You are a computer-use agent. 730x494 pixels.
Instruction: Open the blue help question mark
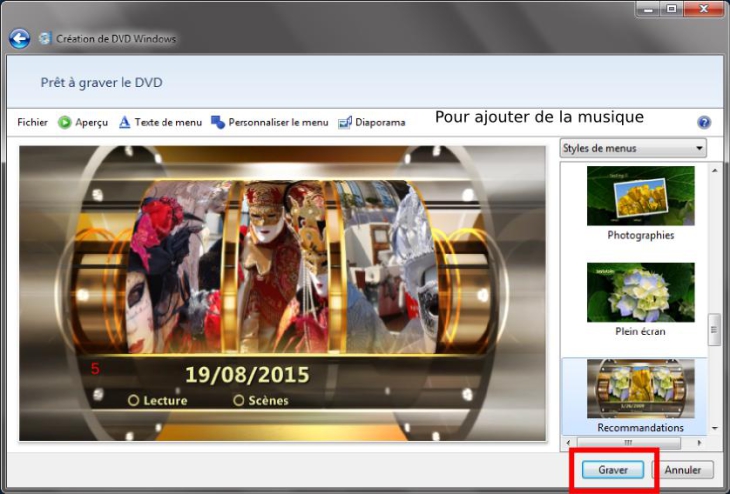[704, 122]
